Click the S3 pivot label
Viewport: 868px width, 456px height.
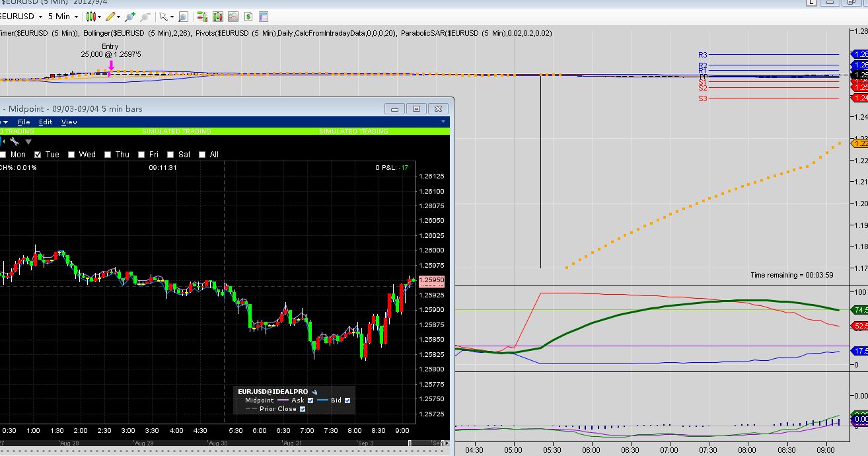pos(702,98)
